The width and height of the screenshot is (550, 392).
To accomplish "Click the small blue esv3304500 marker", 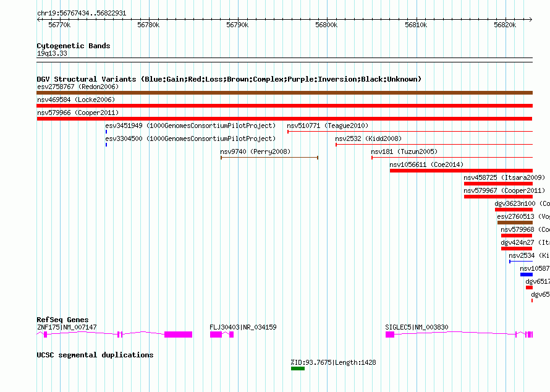I will 106,145.
